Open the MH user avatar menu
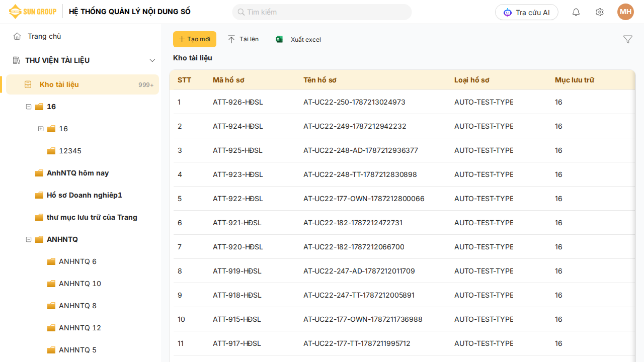The height and width of the screenshot is (362, 644). tap(626, 12)
